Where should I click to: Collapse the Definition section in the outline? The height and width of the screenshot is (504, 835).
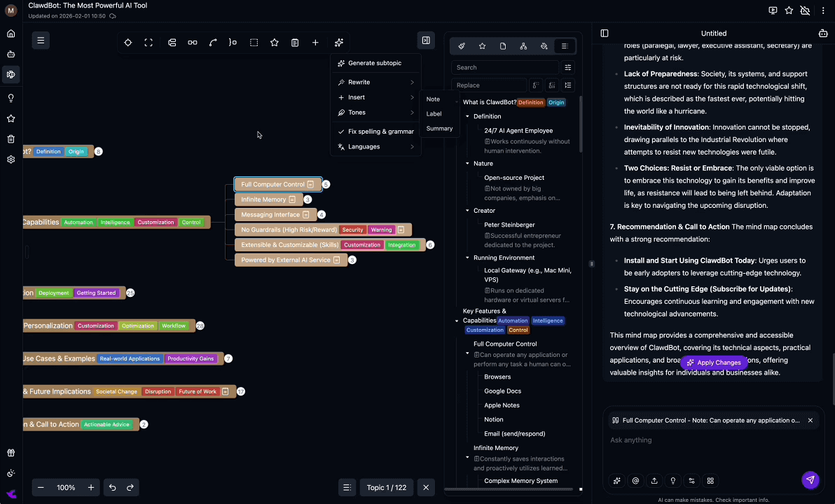point(467,116)
